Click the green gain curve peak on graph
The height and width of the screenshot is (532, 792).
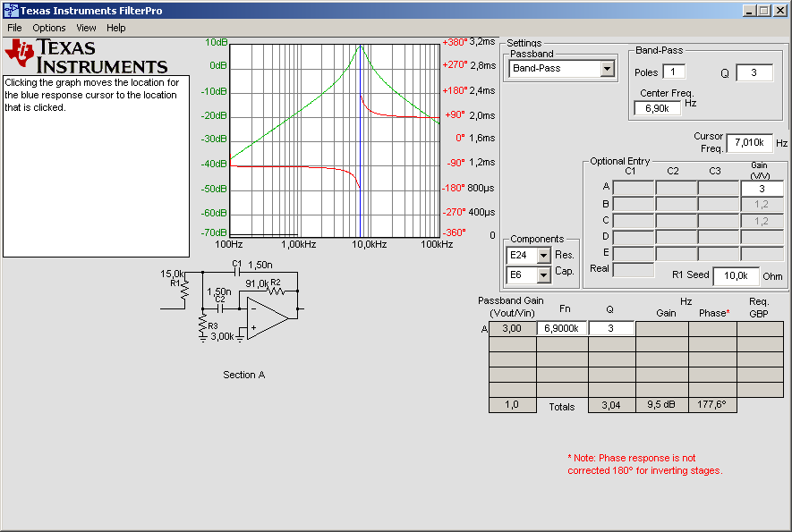(361, 46)
